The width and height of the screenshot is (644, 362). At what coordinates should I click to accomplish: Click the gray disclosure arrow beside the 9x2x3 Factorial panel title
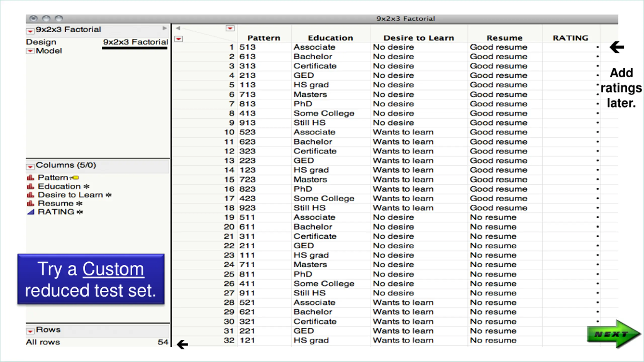coord(165,28)
